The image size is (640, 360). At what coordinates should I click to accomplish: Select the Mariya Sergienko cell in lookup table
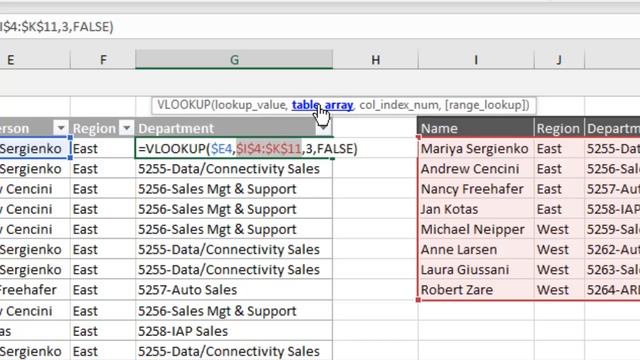(x=476, y=149)
